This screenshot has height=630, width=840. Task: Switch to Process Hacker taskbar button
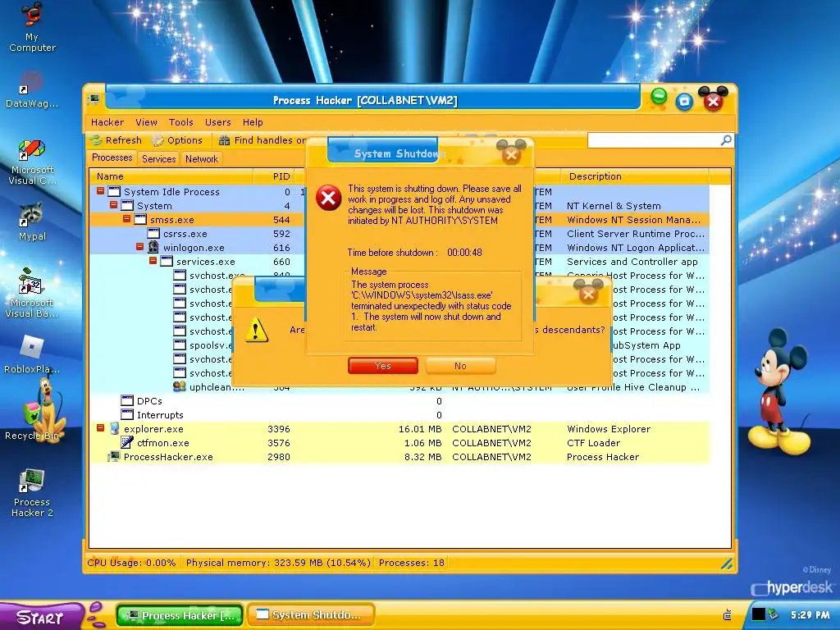180,615
